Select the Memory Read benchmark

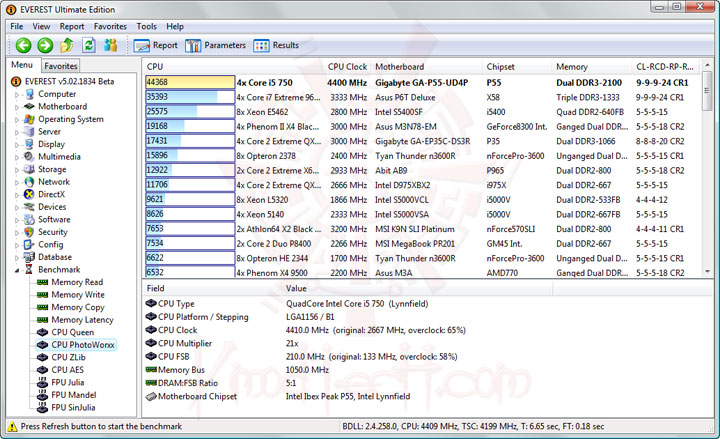(x=77, y=282)
